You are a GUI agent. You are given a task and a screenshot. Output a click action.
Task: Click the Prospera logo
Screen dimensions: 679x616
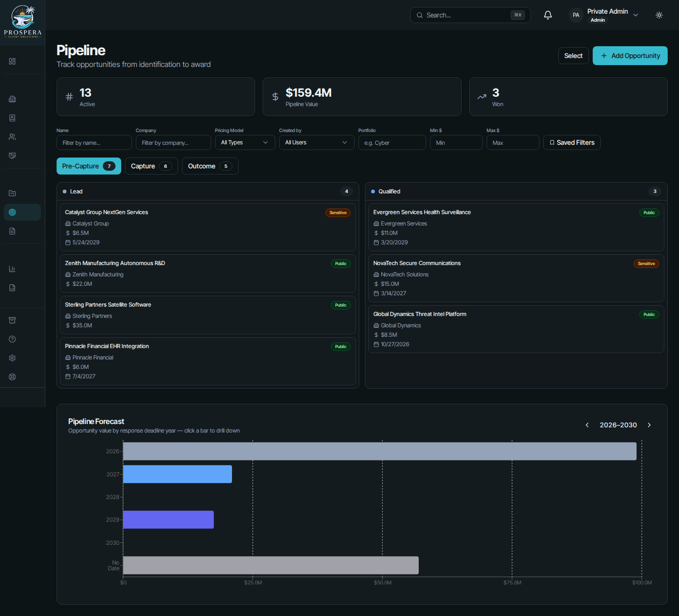[23, 22]
